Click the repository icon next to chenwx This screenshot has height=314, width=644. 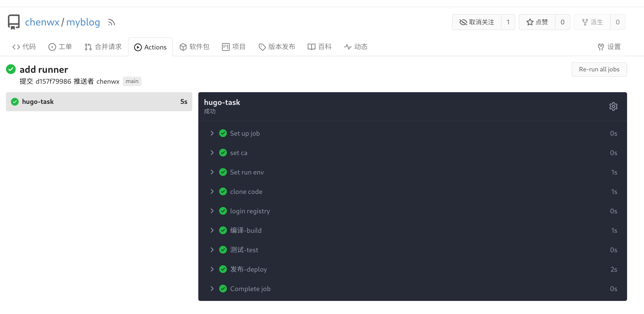(x=14, y=22)
